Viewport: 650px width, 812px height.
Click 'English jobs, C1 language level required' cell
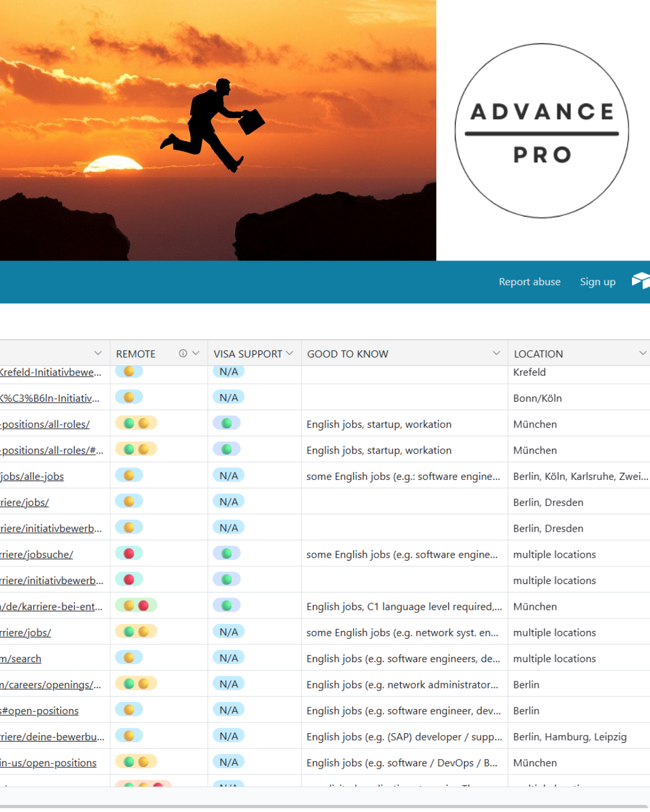click(404, 607)
